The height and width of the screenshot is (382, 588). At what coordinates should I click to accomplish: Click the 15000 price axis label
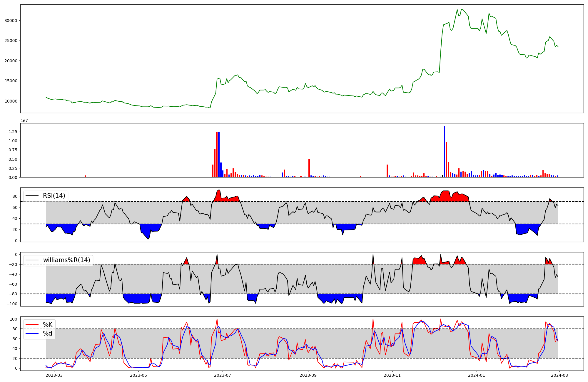[11, 81]
